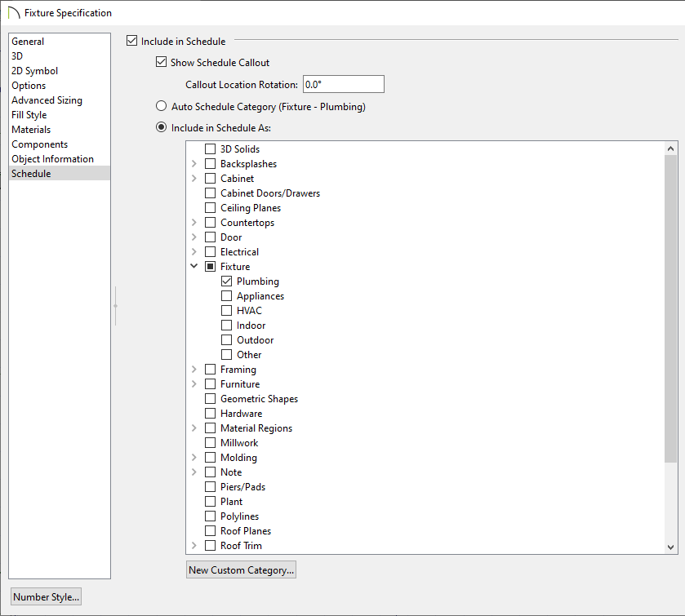Expand the Molding tree node
Viewport: 685px width, 616px height.
pyautogui.click(x=194, y=458)
